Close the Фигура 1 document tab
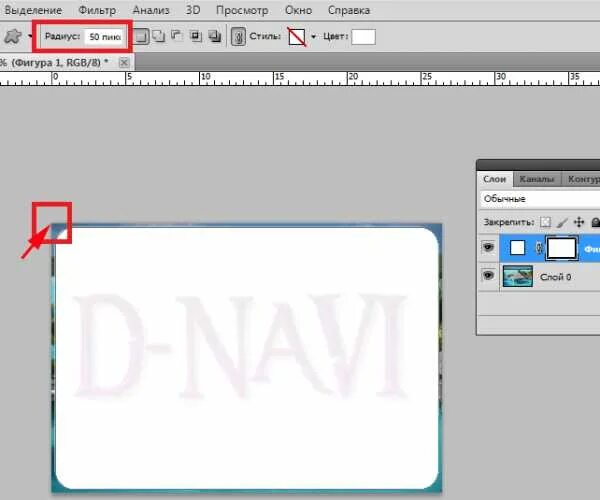Image resolution: width=600 pixels, height=500 pixels. click(x=124, y=62)
